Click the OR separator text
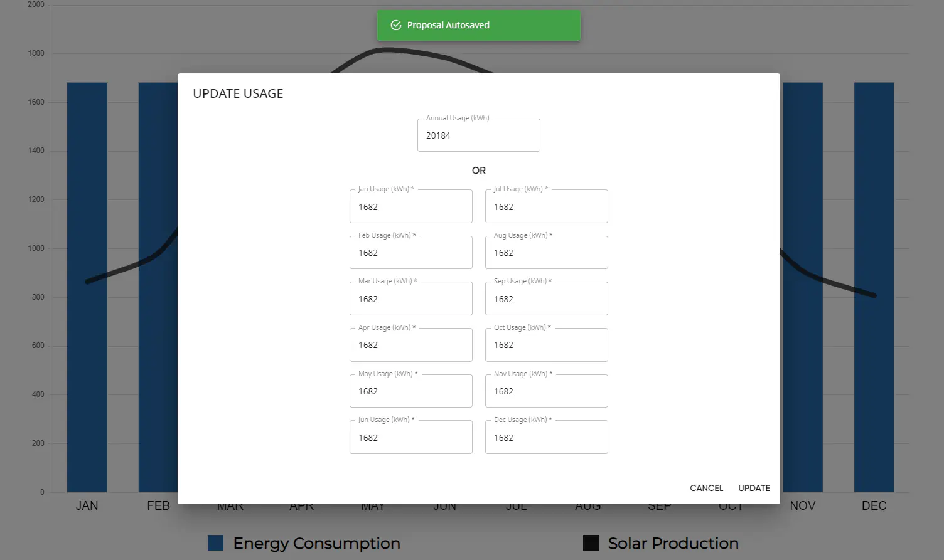 478,171
